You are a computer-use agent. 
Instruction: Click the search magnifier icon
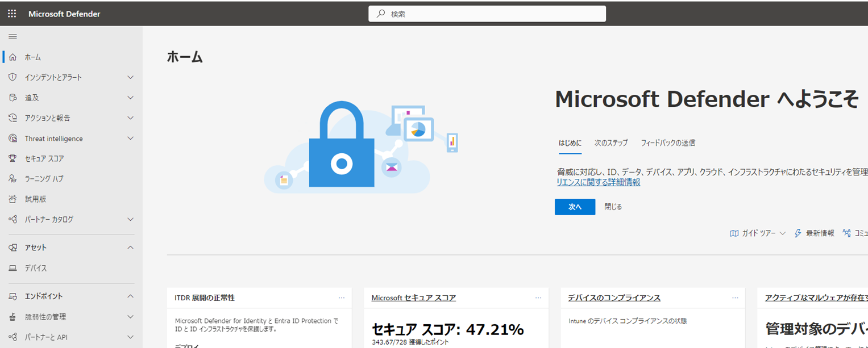click(x=381, y=14)
